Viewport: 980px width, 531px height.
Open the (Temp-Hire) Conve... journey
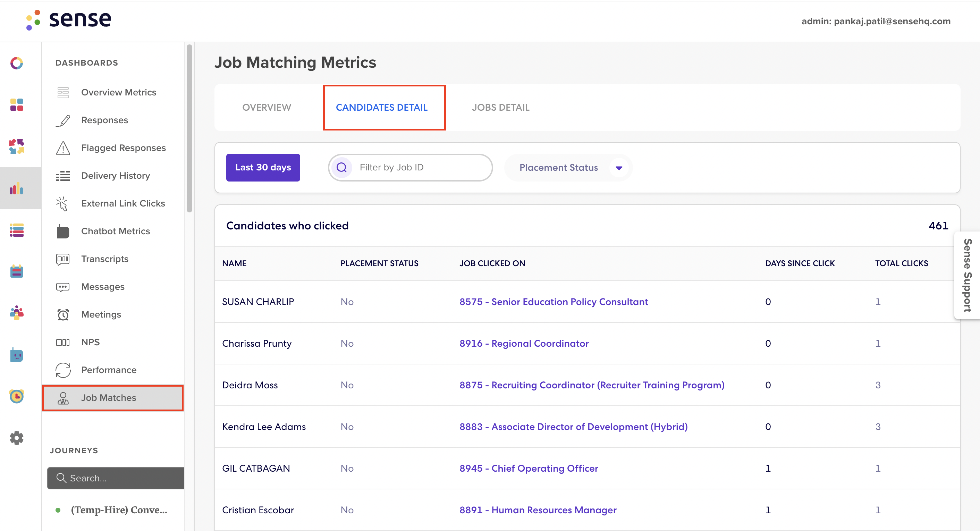click(x=119, y=510)
